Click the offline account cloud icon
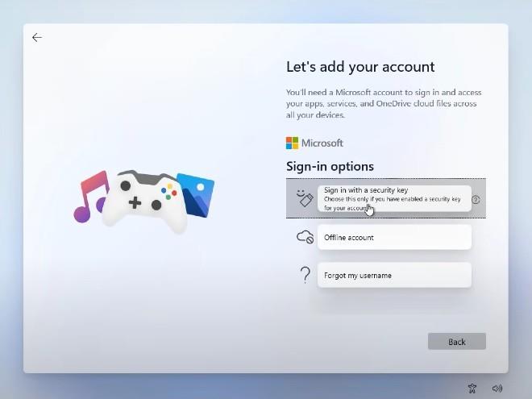This screenshot has height=399, width=532. pyautogui.click(x=305, y=237)
